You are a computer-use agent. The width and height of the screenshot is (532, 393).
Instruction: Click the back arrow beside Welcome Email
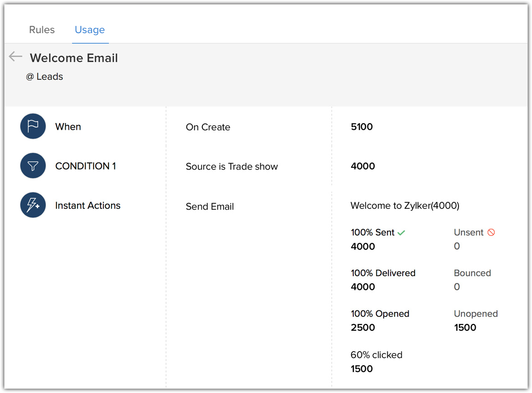pyautogui.click(x=15, y=56)
